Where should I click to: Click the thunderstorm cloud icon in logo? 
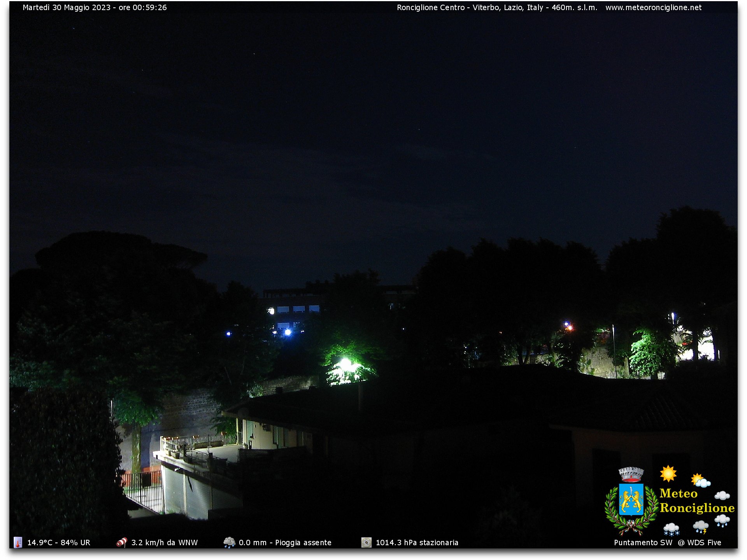(x=700, y=527)
